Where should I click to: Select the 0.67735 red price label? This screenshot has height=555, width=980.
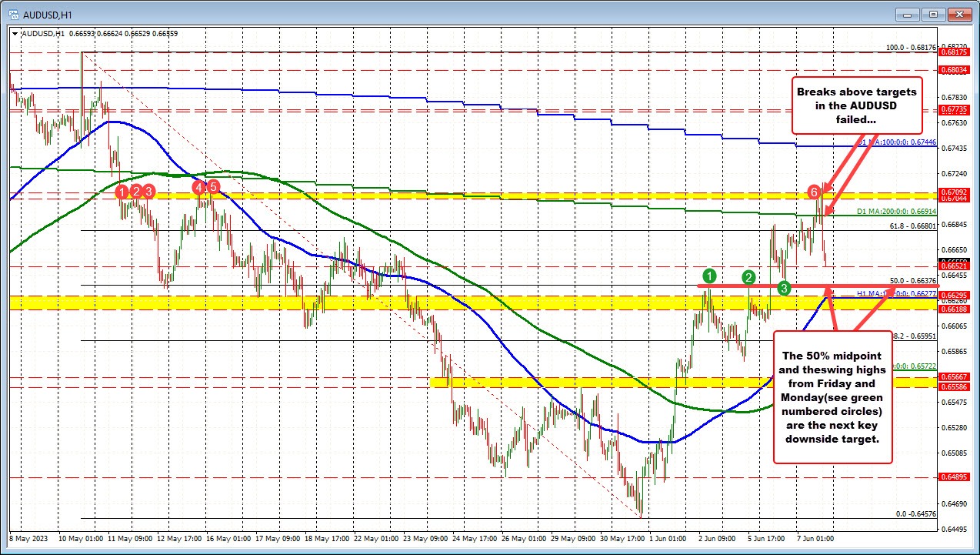(x=955, y=110)
